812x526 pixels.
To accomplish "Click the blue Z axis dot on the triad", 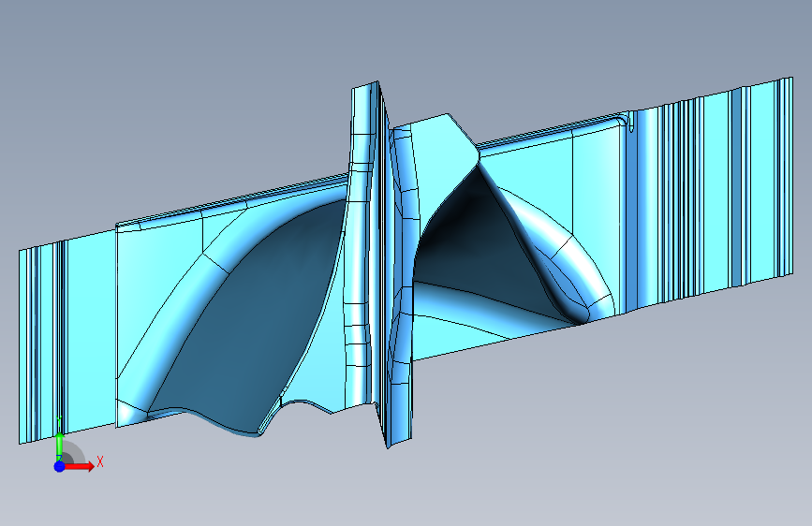I will [x=60, y=466].
